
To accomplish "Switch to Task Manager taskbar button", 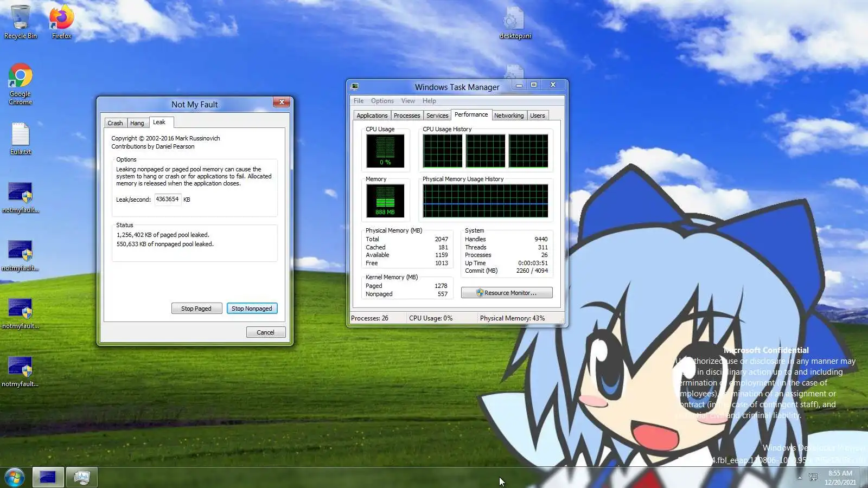I will [x=81, y=477].
